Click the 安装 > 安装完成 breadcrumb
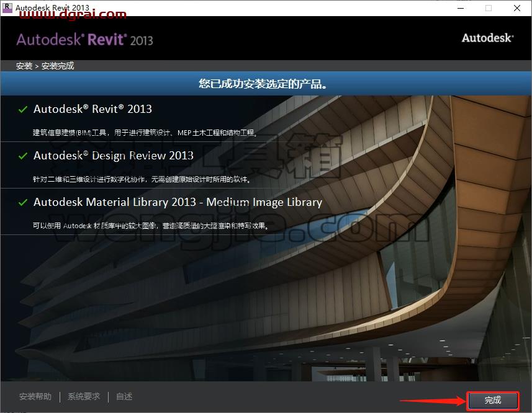532x413 pixels. coord(45,66)
